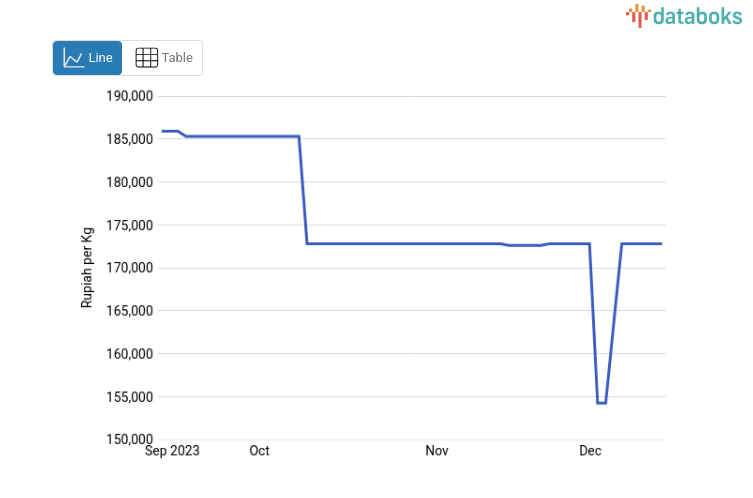Click the bottom of the December price dip
Screen dimensions: 753x498
pyautogui.click(x=601, y=403)
